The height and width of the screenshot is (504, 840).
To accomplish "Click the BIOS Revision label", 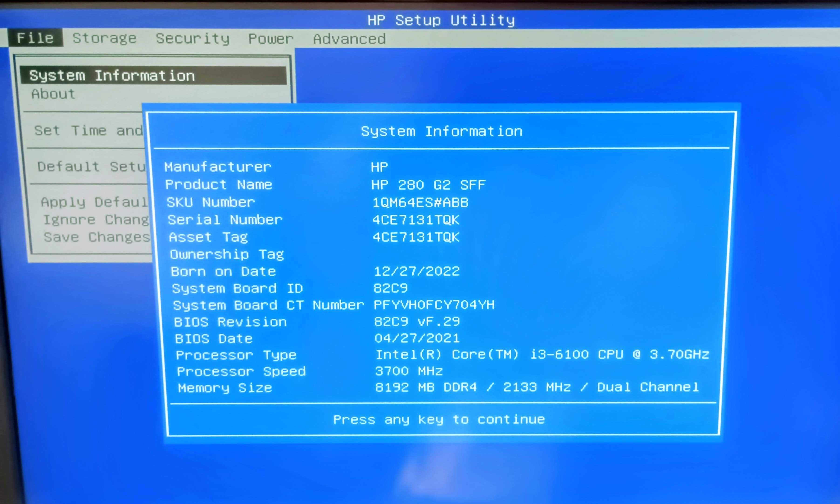I will pos(230,322).
